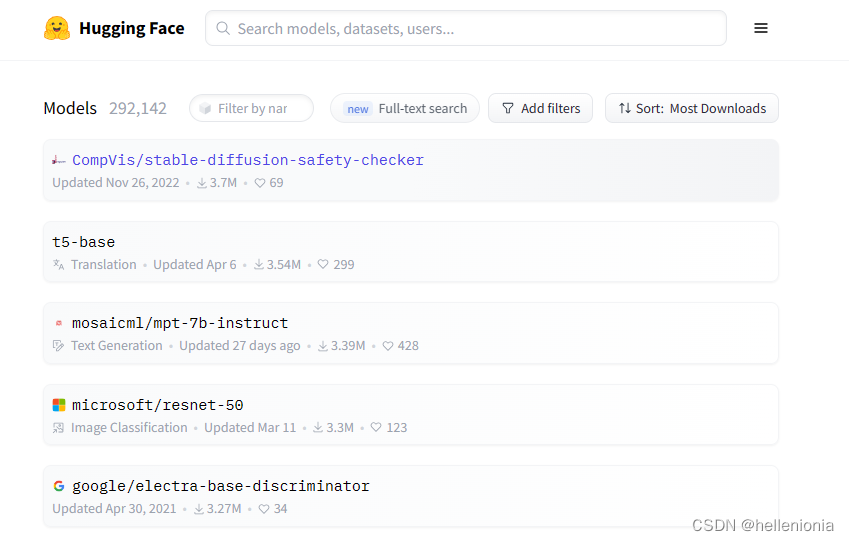Click the download icon next to 3.7M
This screenshot has width=849, height=541.
click(201, 183)
